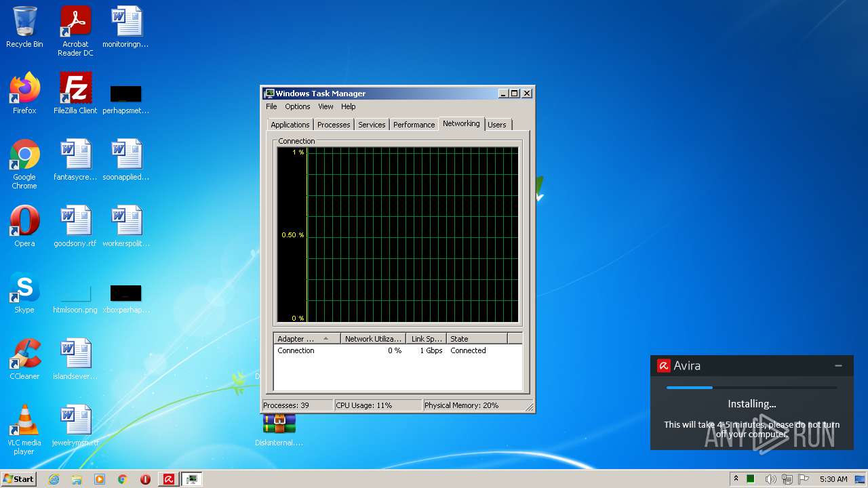This screenshot has width=868, height=488.
Task: Select the fantasycre... Word document icon
Action: (75, 160)
